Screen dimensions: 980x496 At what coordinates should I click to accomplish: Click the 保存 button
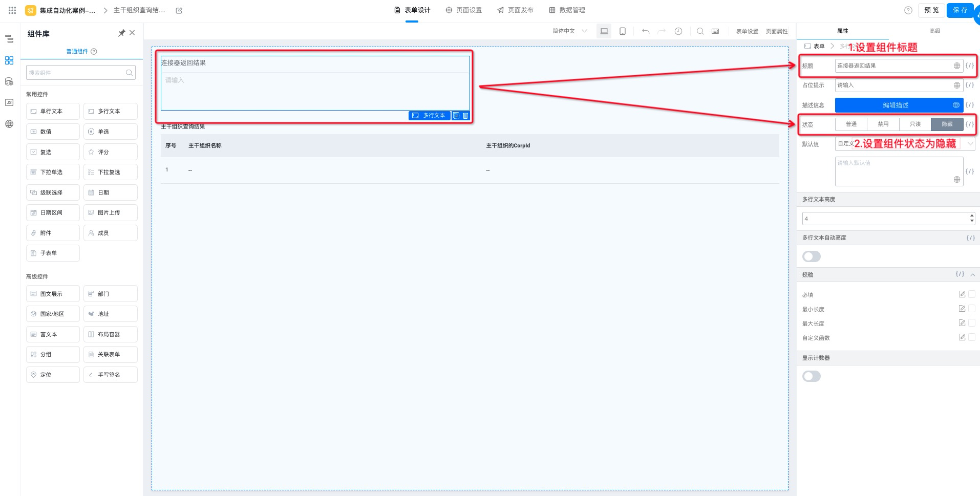pyautogui.click(x=960, y=10)
